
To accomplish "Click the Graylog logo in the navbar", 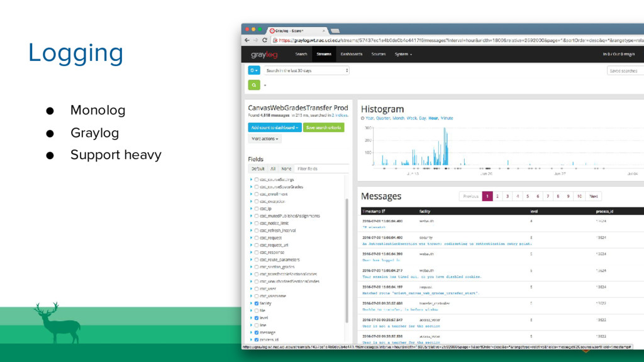I will coord(264,54).
